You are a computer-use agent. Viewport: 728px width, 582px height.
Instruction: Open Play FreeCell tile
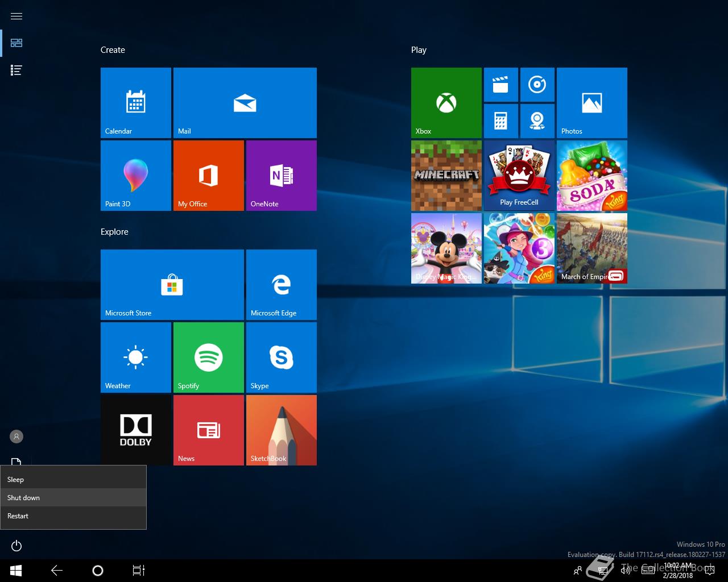(x=519, y=176)
